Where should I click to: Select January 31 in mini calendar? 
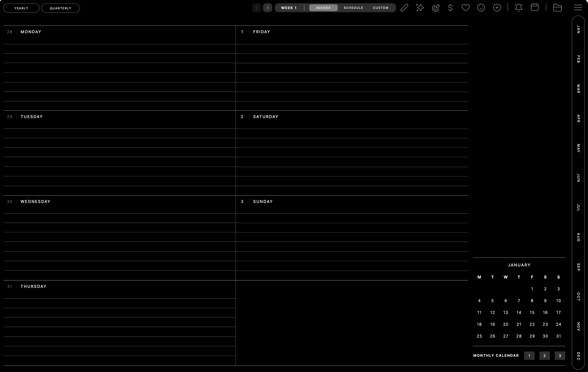coord(558,336)
